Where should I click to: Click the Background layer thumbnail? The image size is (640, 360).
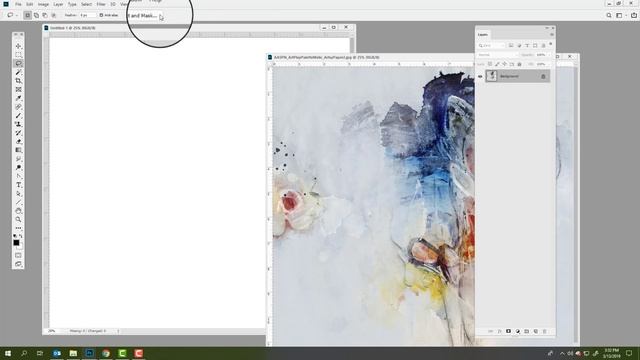pyautogui.click(x=492, y=76)
